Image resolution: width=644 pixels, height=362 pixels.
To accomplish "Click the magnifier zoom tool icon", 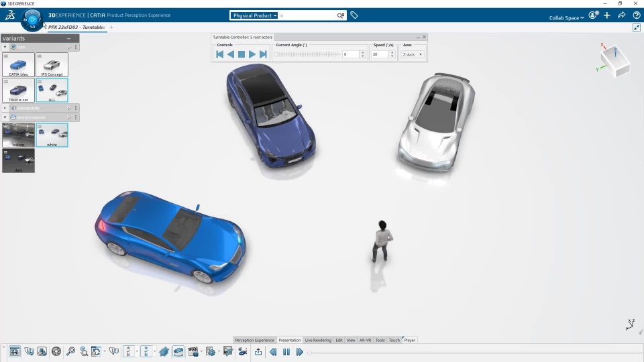I will [70, 351].
